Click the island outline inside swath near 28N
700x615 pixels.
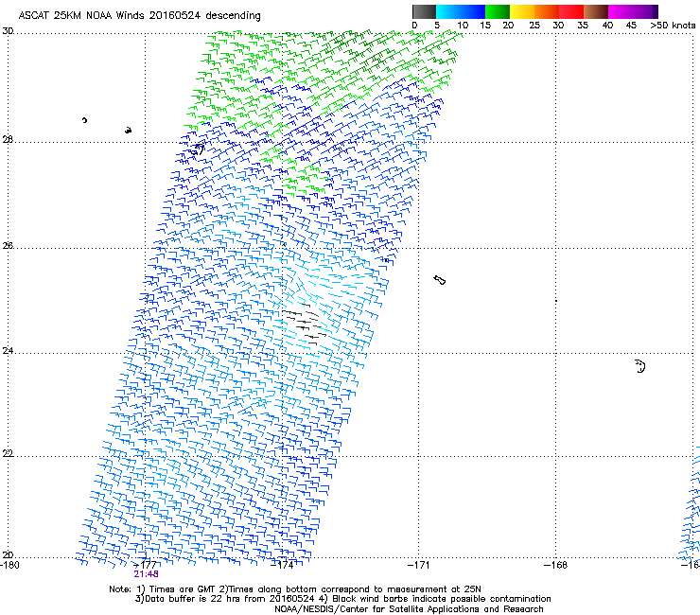pos(197,149)
